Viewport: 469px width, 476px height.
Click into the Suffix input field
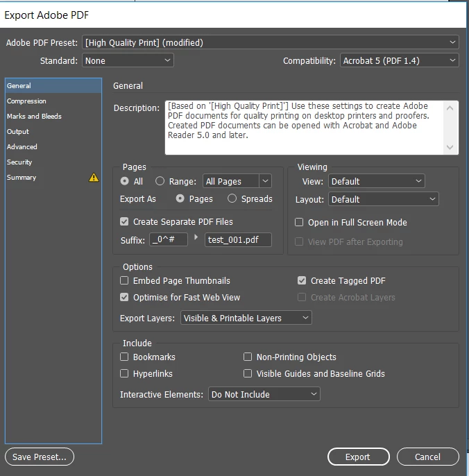click(169, 239)
